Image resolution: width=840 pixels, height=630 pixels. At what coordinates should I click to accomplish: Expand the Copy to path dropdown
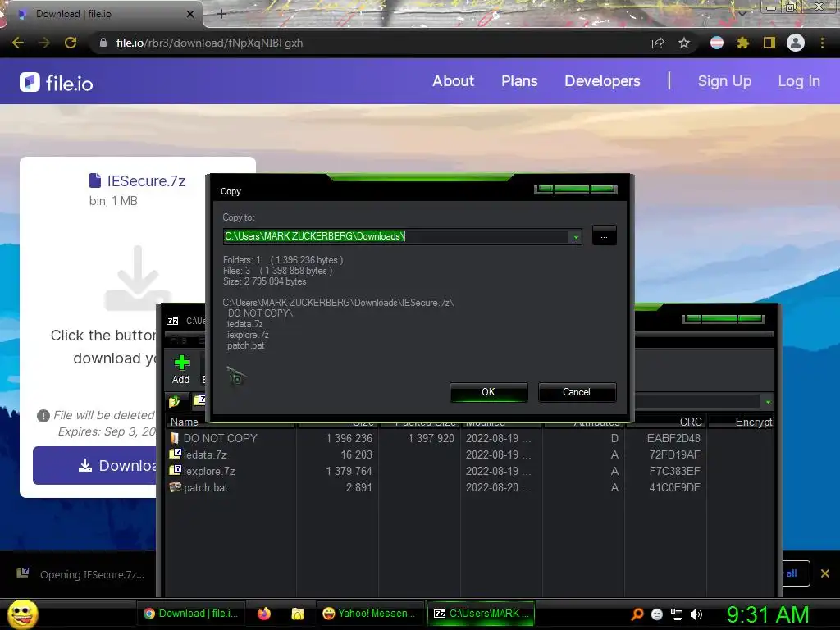pos(576,237)
